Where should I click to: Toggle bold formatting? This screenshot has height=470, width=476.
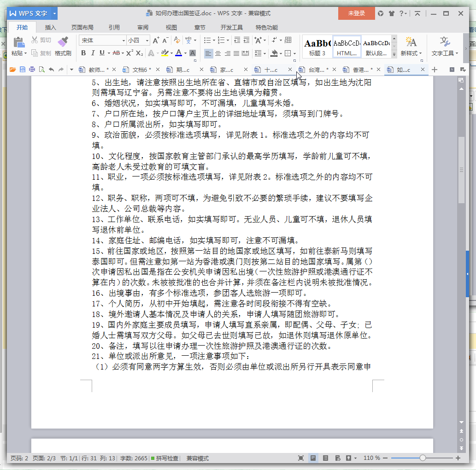pos(83,53)
